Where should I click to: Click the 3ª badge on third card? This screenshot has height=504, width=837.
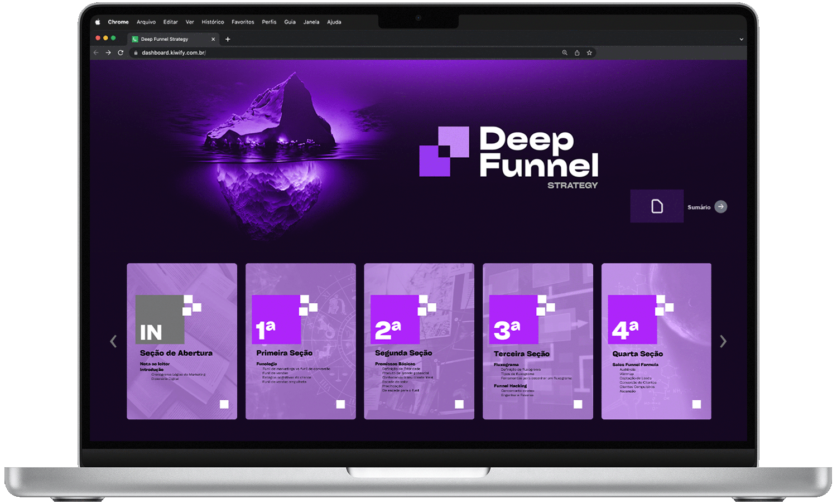[x=514, y=319]
